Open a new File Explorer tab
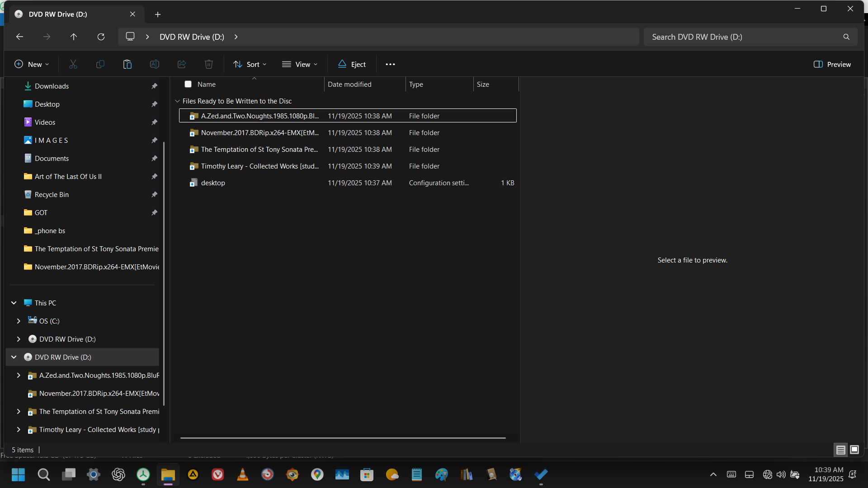The width and height of the screenshot is (868, 488). coord(157,14)
